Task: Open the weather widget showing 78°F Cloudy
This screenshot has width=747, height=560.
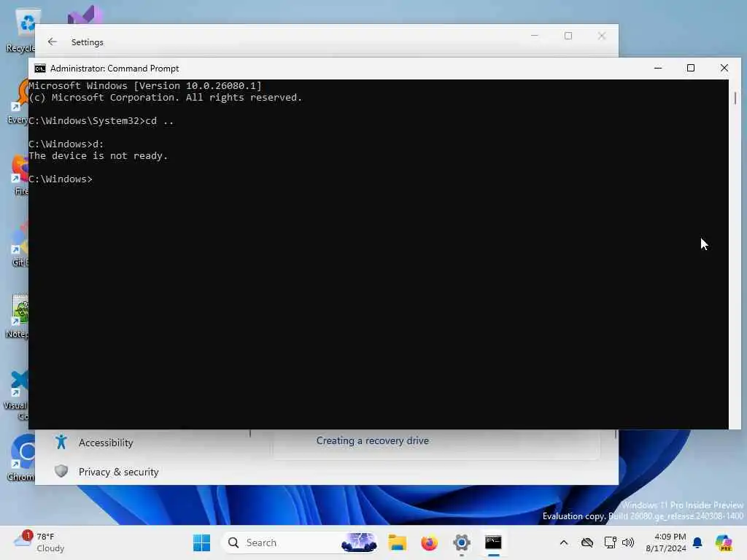Action: 39,542
